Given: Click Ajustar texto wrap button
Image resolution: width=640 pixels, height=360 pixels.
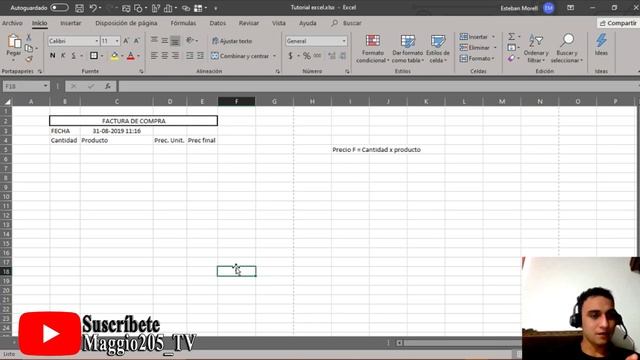Looking at the screenshot, I should click(232, 41).
